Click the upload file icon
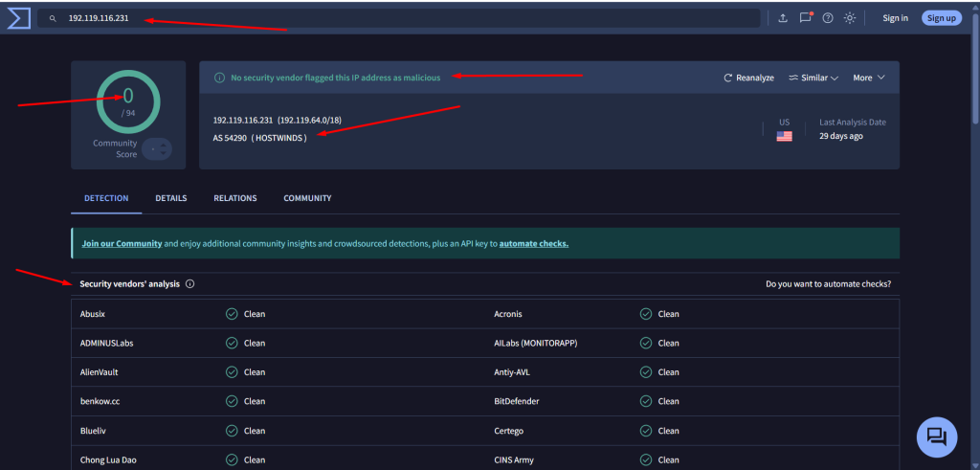980x470 pixels. [783, 18]
